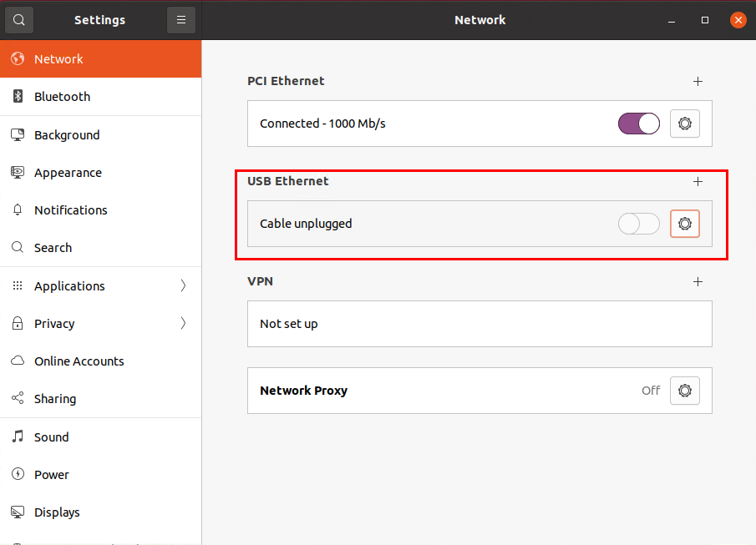
Task: Open the Displays settings panel
Action: [101, 512]
